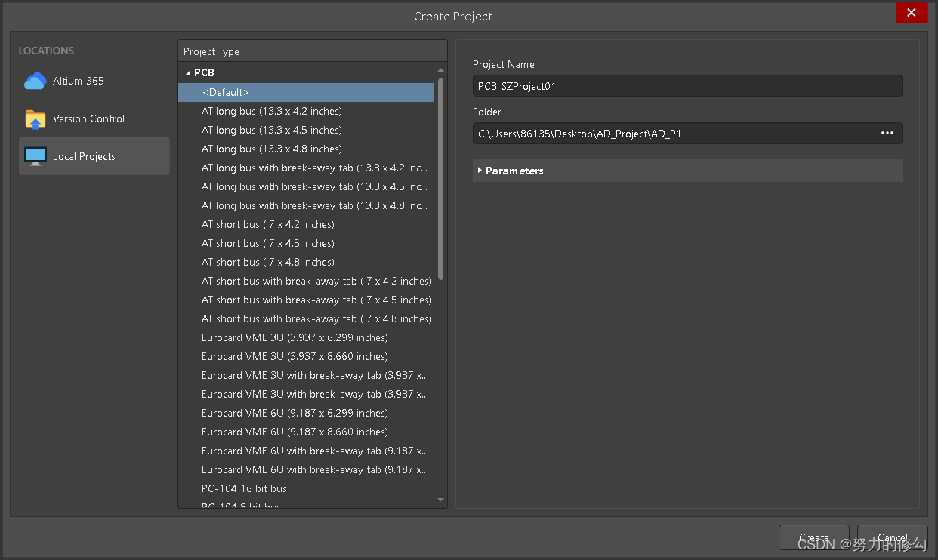Select the <Default> project type
938x560 pixels.
pos(306,92)
